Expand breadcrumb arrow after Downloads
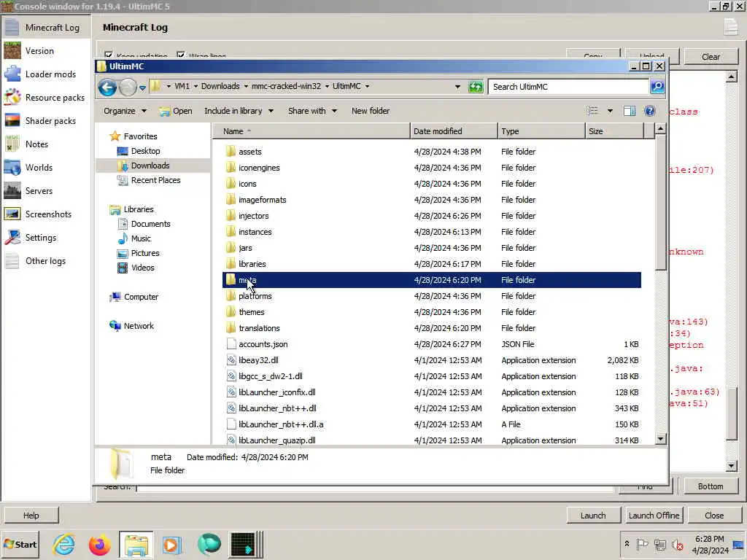 (246, 86)
